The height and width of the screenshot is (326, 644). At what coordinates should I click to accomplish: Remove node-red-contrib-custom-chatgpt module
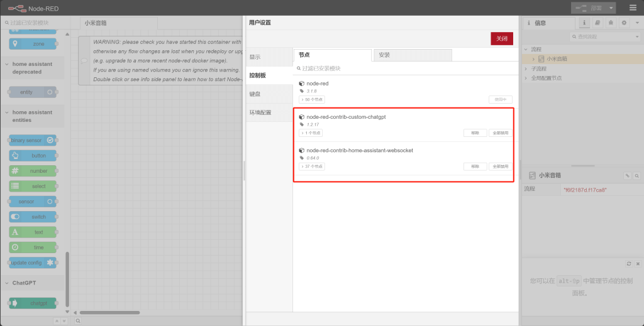(x=475, y=133)
